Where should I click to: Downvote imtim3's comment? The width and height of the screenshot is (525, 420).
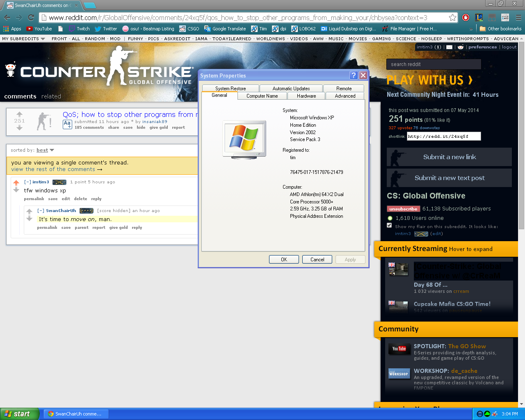(x=16, y=190)
